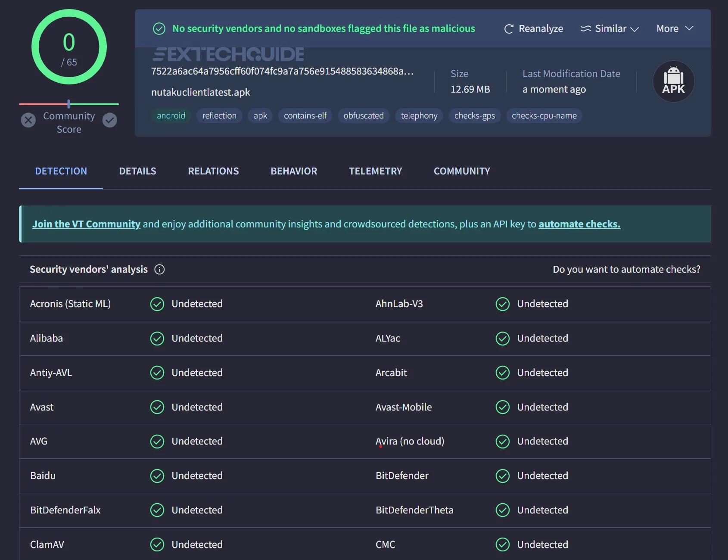Click the Reanalyze button label
This screenshot has height=560, width=728.
coord(541,29)
